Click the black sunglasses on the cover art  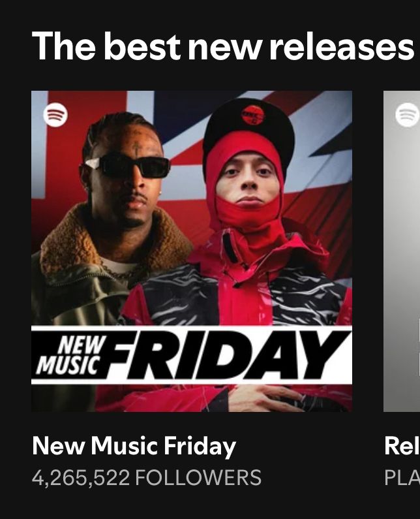pyautogui.click(x=128, y=166)
